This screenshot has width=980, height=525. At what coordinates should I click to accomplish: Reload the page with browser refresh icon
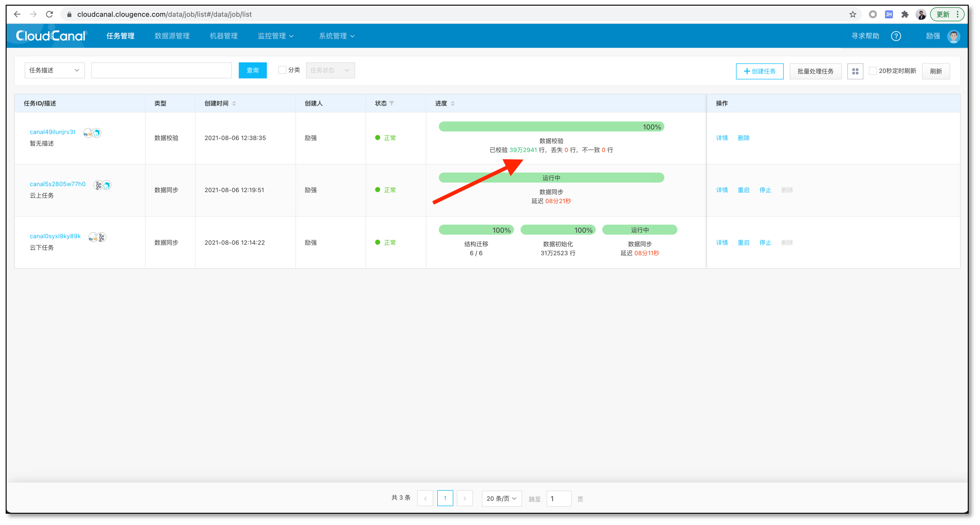point(49,14)
